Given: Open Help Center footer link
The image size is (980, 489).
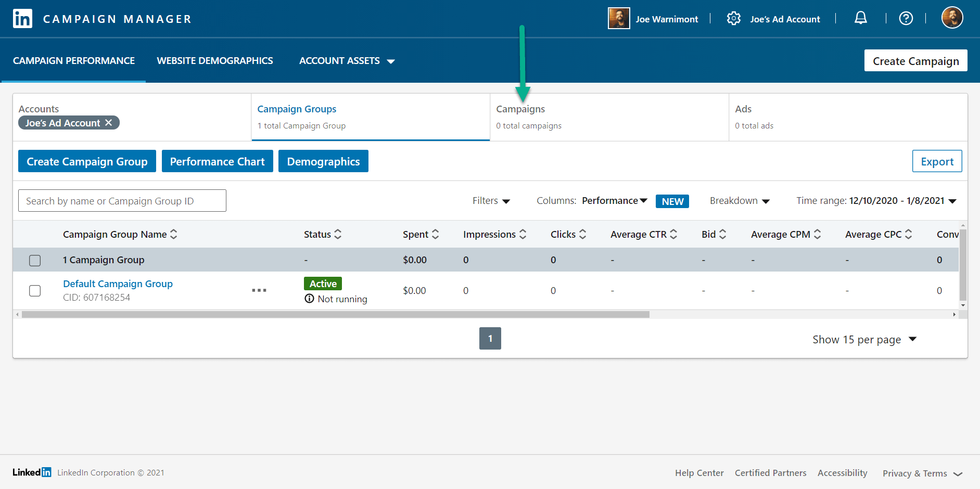Looking at the screenshot, I should 699,473.
